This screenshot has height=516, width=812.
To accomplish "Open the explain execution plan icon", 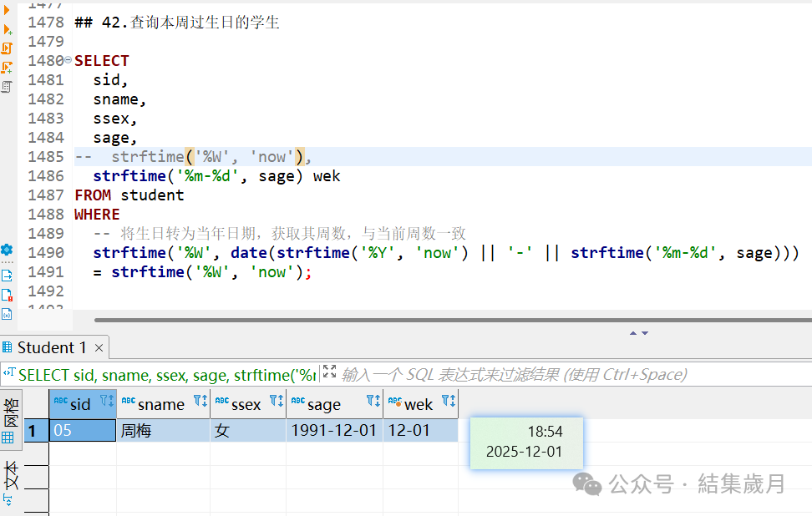I will 6,87.
